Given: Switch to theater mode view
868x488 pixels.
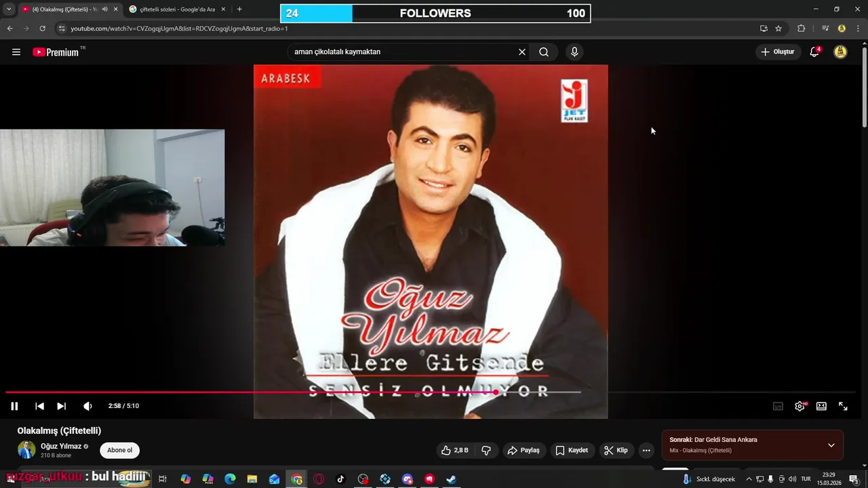Looking at the screenshot, I should pos(821,406).
